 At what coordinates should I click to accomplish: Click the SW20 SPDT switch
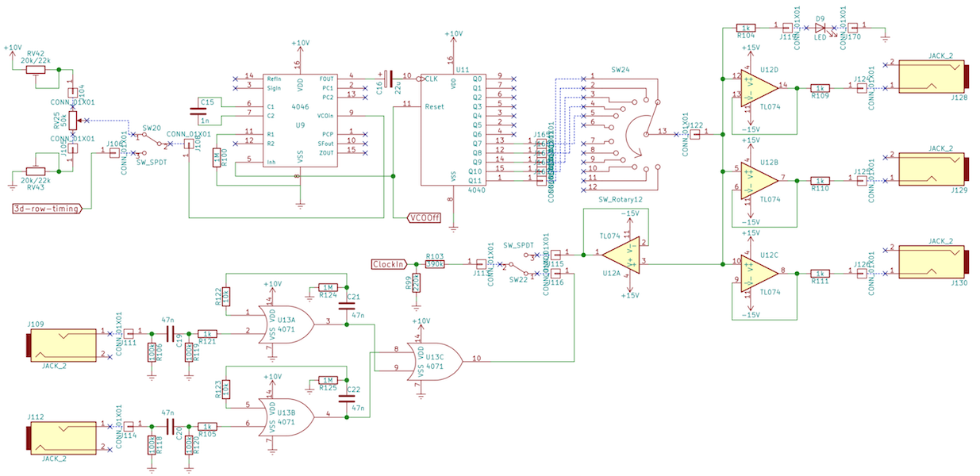click(x=150, y=141)
